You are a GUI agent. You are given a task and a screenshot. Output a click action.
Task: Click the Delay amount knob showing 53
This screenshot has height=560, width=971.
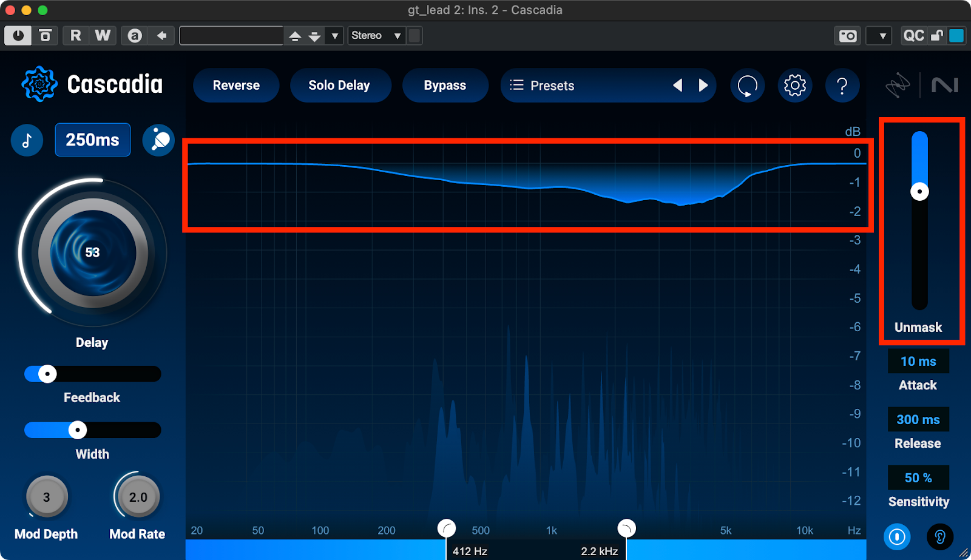point(93,252)
